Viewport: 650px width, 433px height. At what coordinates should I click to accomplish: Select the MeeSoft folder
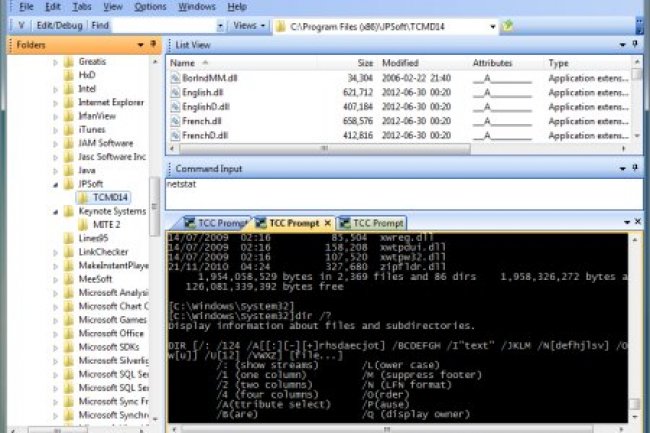point(95,279)
